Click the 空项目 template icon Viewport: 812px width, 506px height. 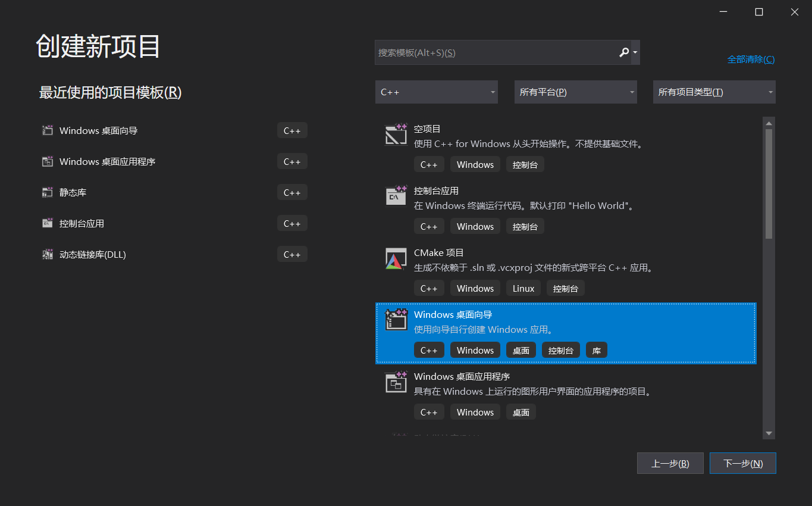click(x=396, y=135)
